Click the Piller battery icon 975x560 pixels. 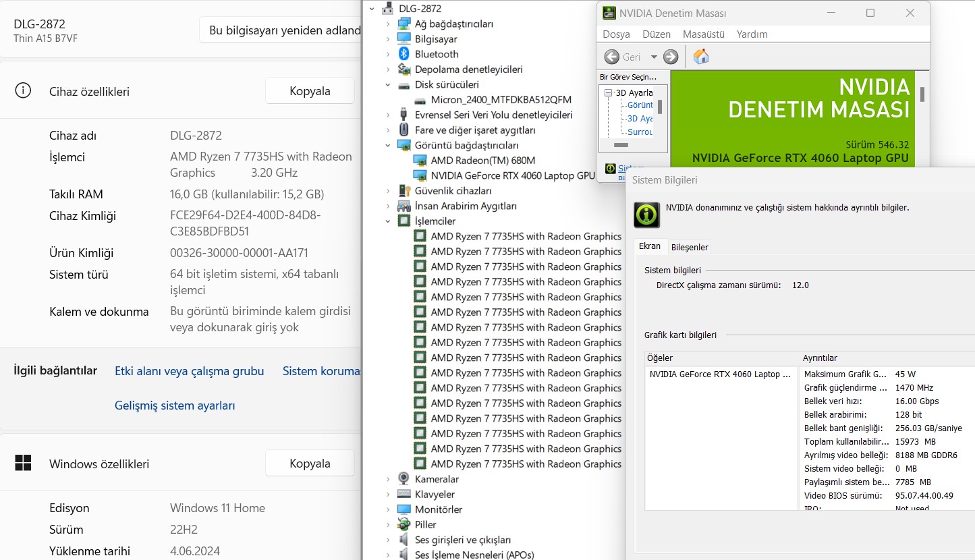[403, 525]
